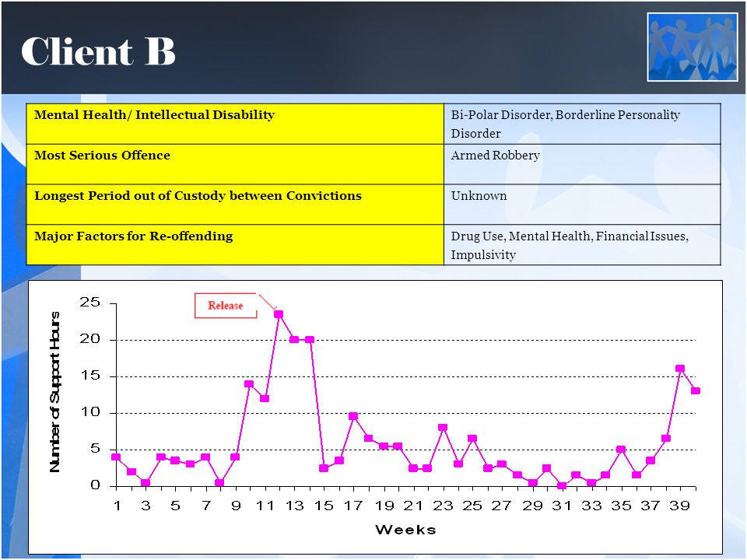Click the '10' y-axis label
Viewport: 747px width, 560px height.
pyautogui.click(x=90, y=412)
